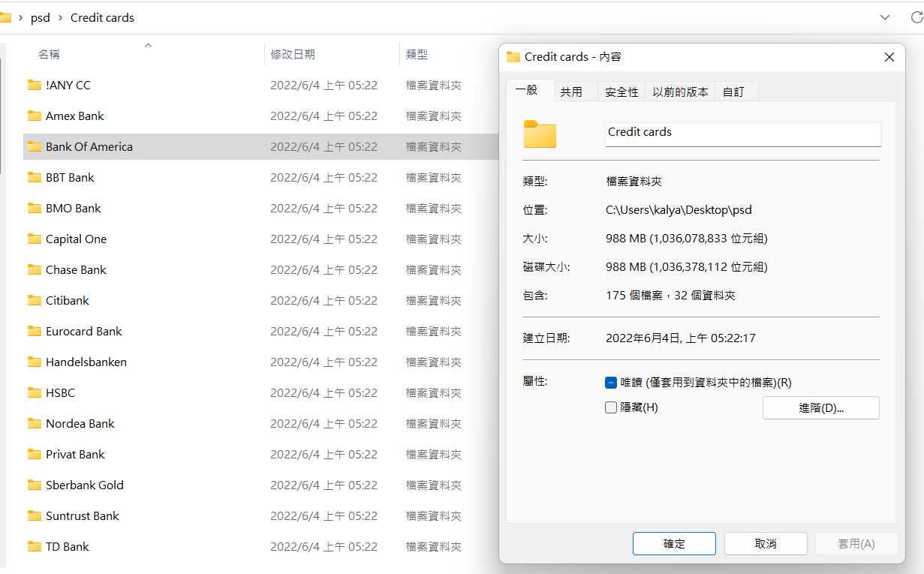
Task: Expand the address bar history dropdown
Action: click(885, 17)
